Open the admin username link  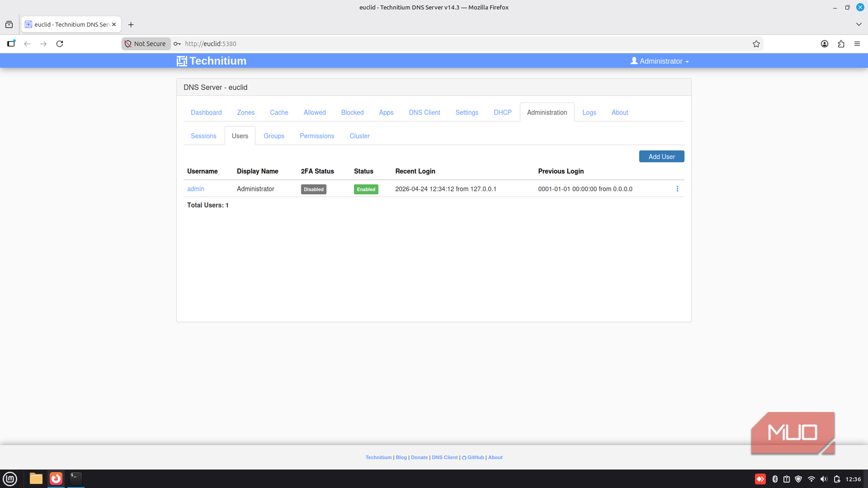point(195,189)
